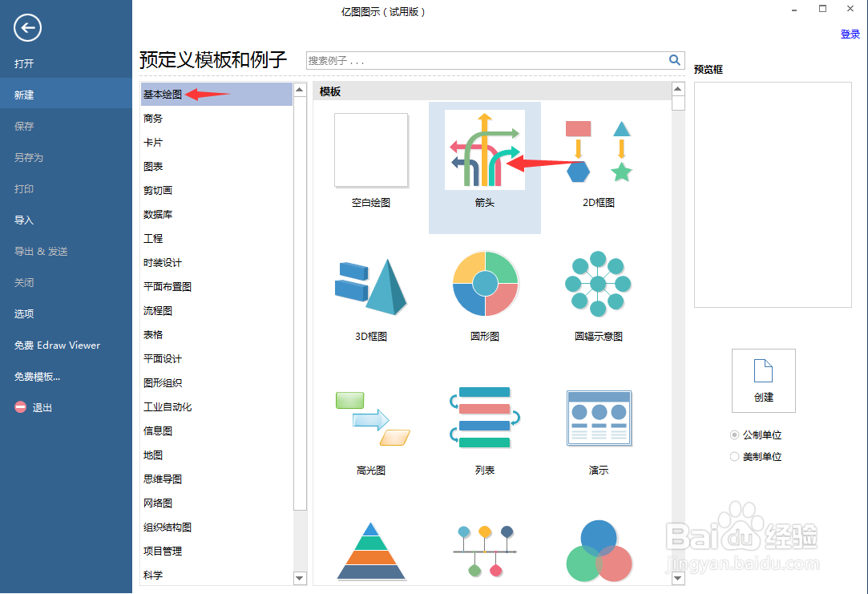Select the 地图 category
The width and height of the screenshot is (868, 594).
click(x=153, y=455)
